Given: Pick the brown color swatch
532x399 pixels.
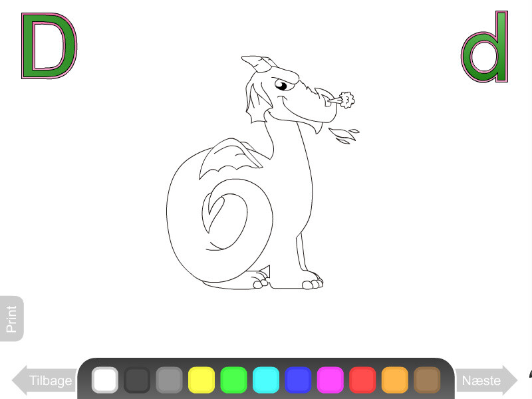Looking at the screenshot, I should [427, 380].
